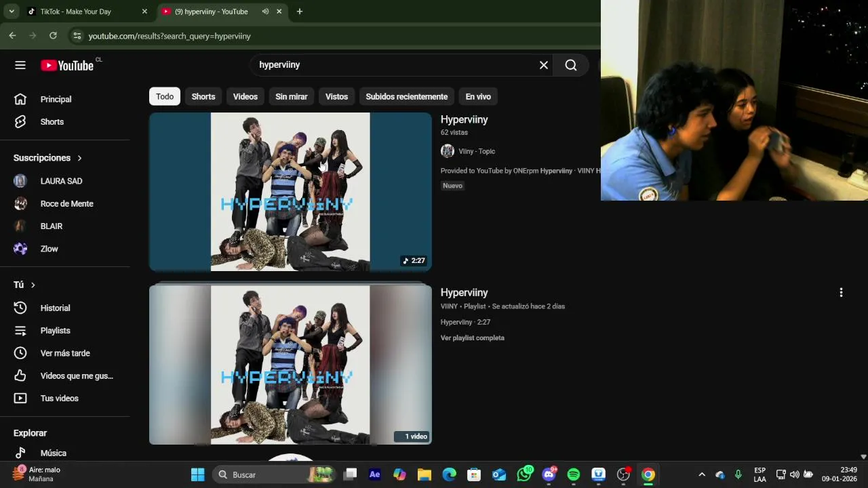Click Ver playlist completa
This screenshot has height=488, width=868.
pyautogui.click(x=473, y=338)
